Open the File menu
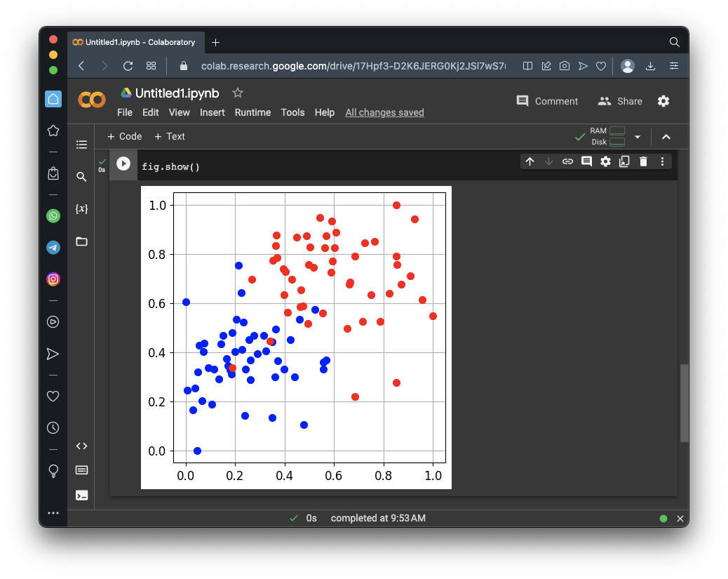728x579 pixels. (x=125, y=112)
